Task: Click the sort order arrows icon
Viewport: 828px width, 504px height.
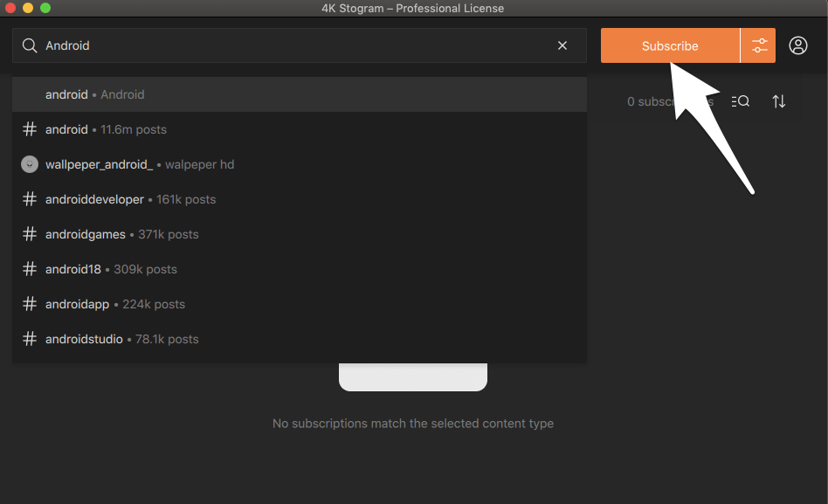Action: pyautogui.click(x=779, y=101)
